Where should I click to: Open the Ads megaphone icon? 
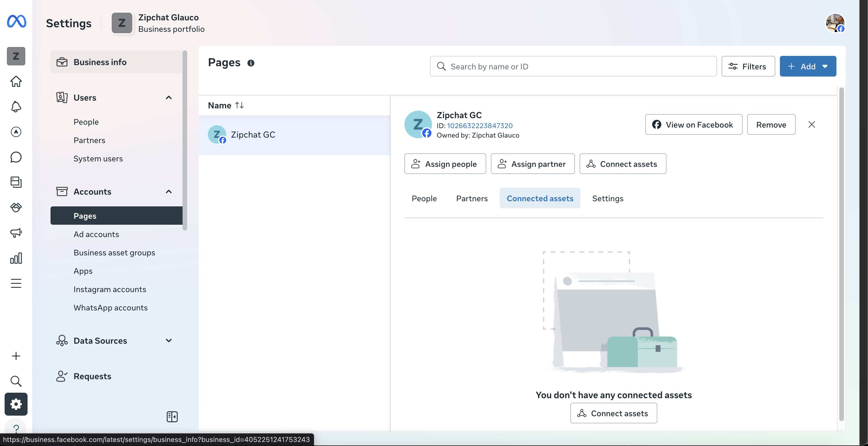click(x=16, y=232)
